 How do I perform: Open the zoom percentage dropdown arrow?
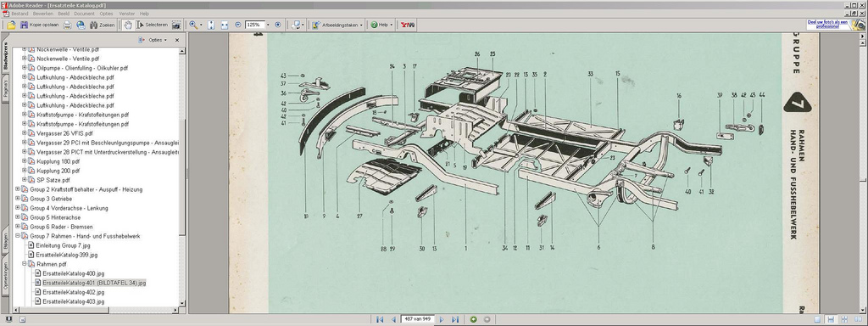pos(268,25)
